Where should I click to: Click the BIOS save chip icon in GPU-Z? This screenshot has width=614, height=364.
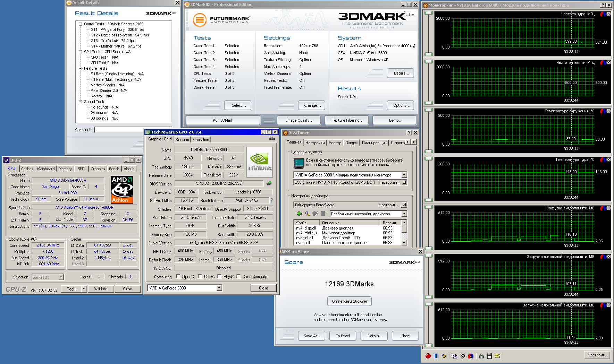click(x=269, y=183)
